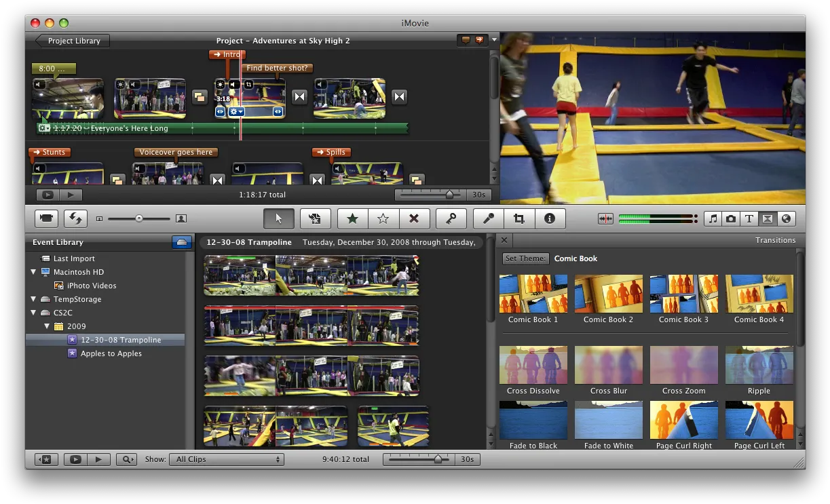Viewport: 830px width, 504px height.
Task: Unmark selection with the hollow star
Action: pos(383,218)
